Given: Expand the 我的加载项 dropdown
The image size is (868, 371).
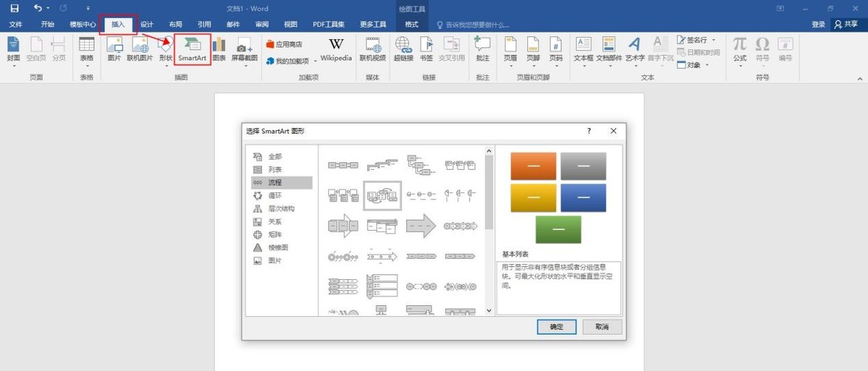Looking at the screenshot, I should [315, 61].
